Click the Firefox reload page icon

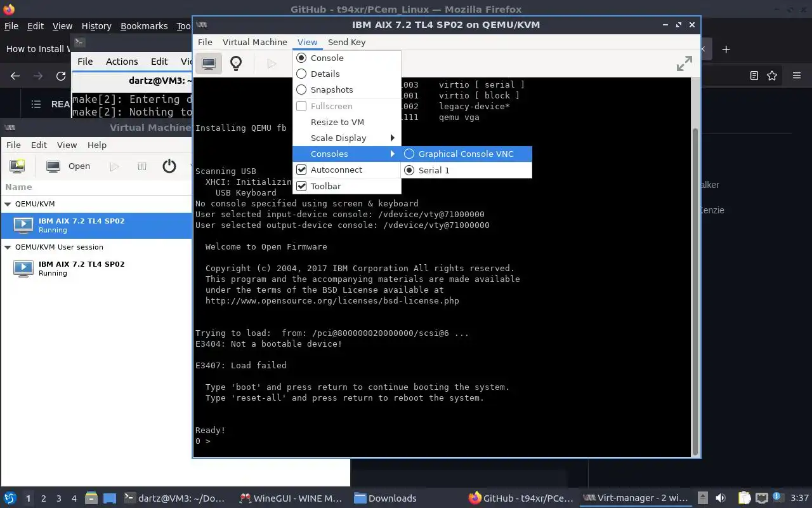pyautogui.click(x=61, y=76)
